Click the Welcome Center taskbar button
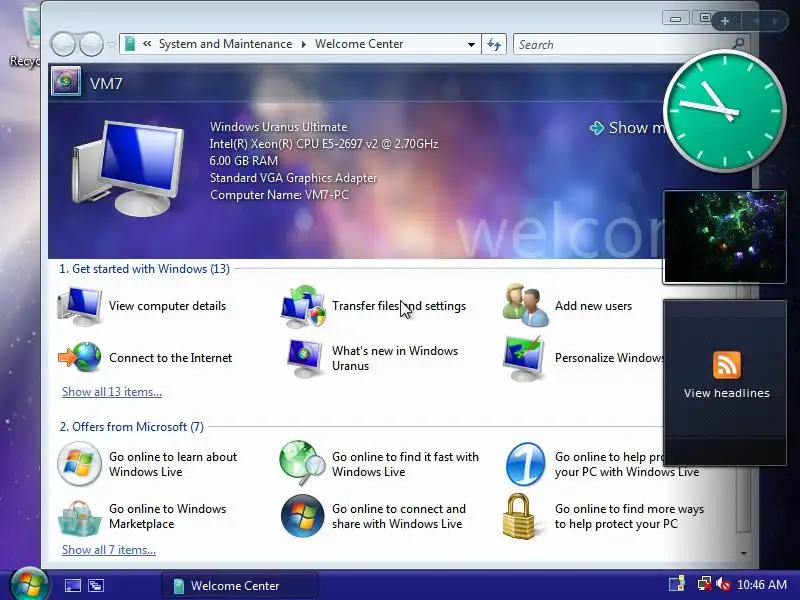Viewport: 800px width, 600px height. [x=240, y=585]
